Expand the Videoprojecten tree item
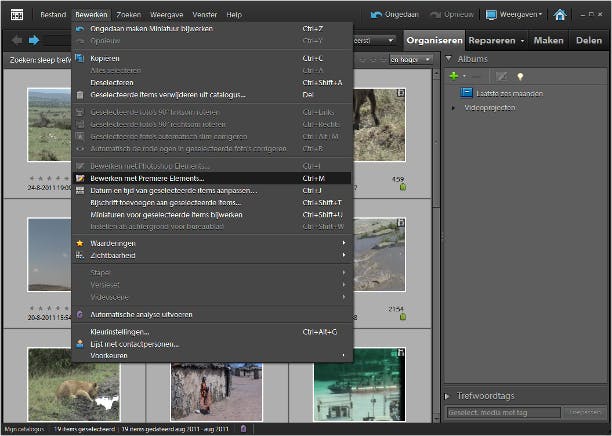 (453, 107)
